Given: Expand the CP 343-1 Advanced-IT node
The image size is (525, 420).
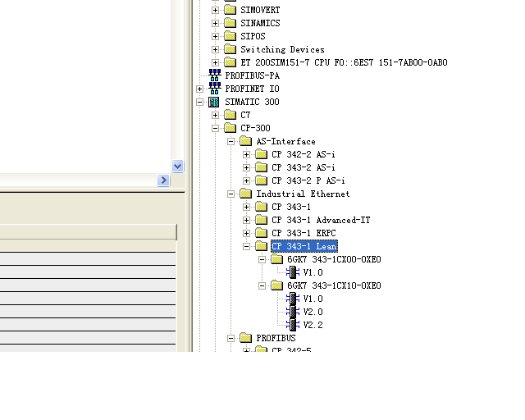Looking at the screenshot, I should click(x=246, y=220).
